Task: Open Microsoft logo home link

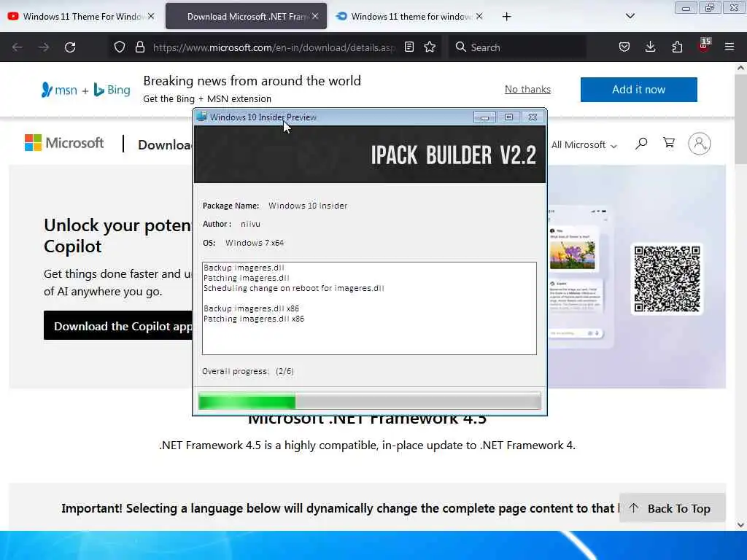Action: [64, 143]
